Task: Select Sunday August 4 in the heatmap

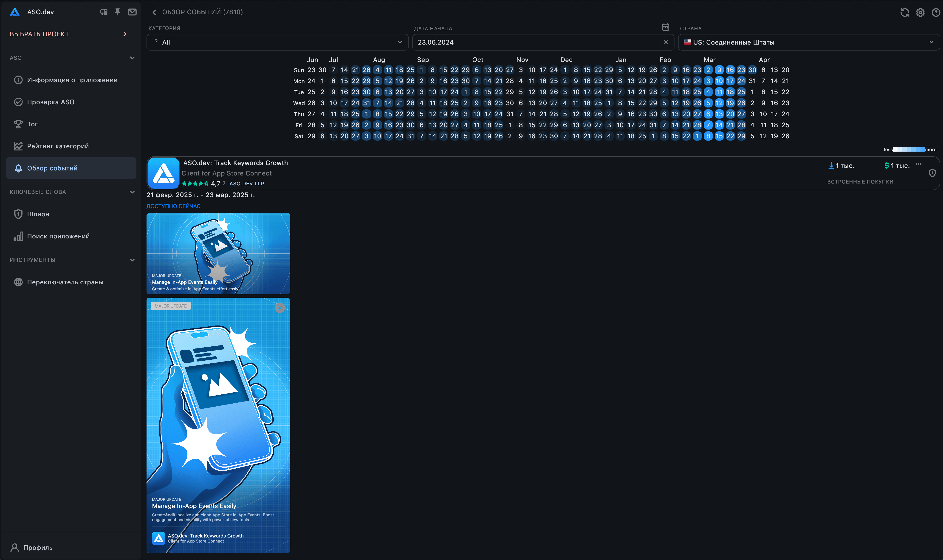Action: click(377, 70)
